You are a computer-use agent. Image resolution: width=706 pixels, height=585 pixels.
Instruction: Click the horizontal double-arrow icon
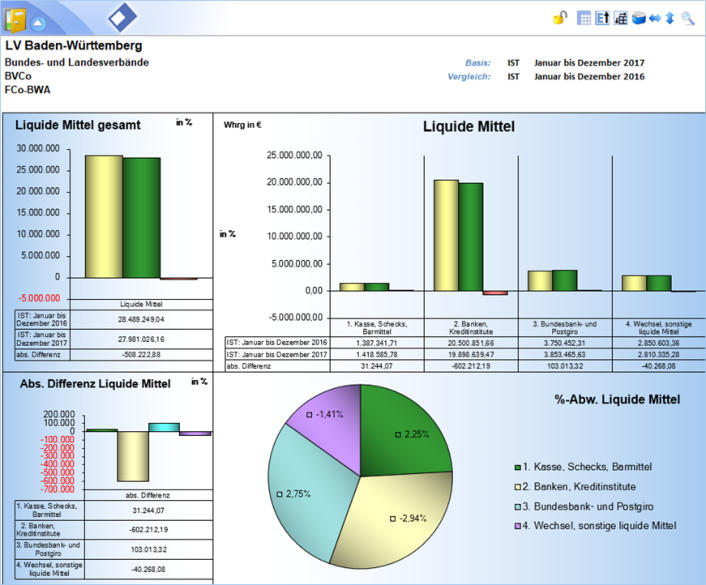click(654, 17)
